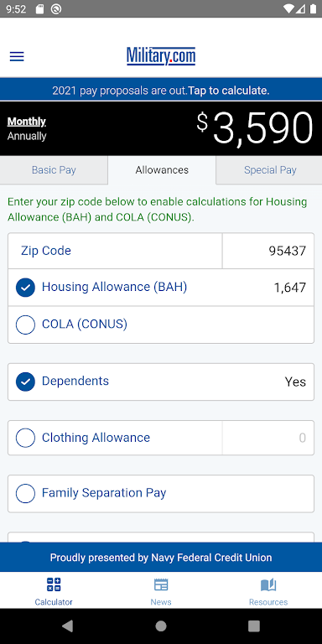Uncheck the Dependents checkbox
The width and height of the screenshot is (322, 644).
pos(25,382)
